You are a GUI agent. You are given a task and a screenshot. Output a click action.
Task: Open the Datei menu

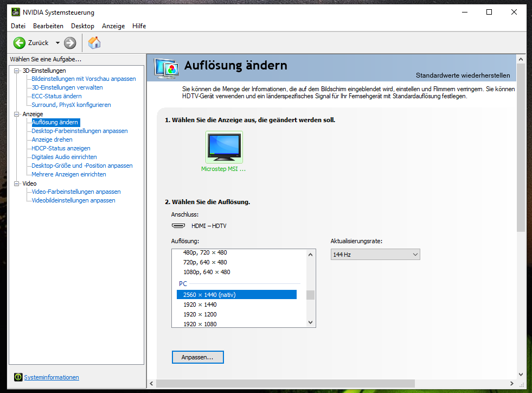(18, 26)
